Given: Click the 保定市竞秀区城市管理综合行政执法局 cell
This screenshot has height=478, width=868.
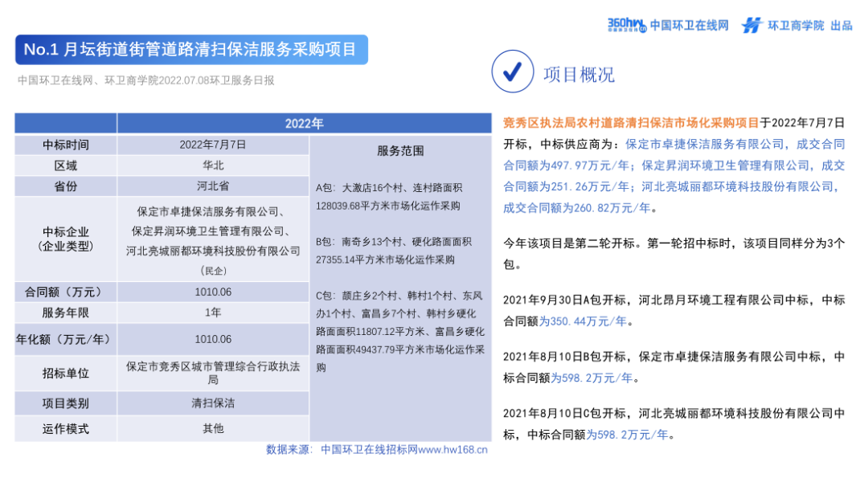Looking at the screenshot, I should tap(213, 374).
